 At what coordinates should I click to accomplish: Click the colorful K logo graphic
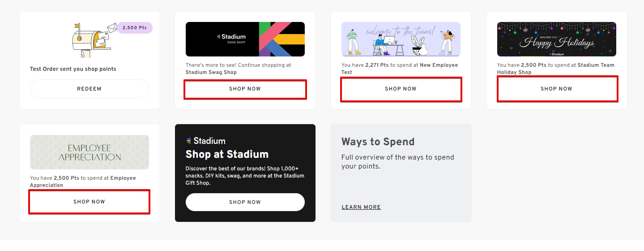281,39
